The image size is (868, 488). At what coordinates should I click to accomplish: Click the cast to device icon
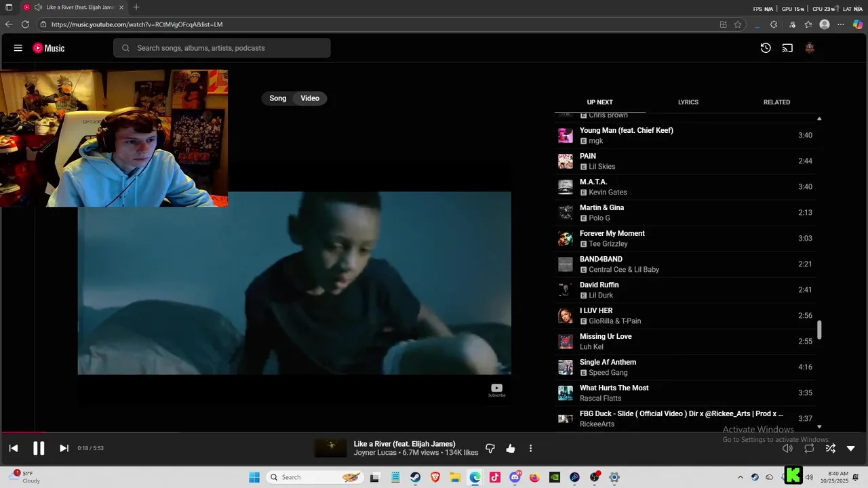[x=787, y=48]
